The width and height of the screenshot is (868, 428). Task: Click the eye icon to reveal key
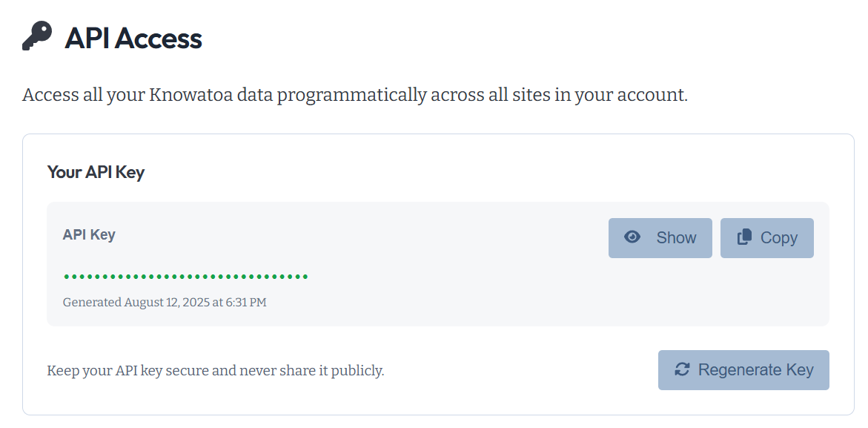(632, 237)
